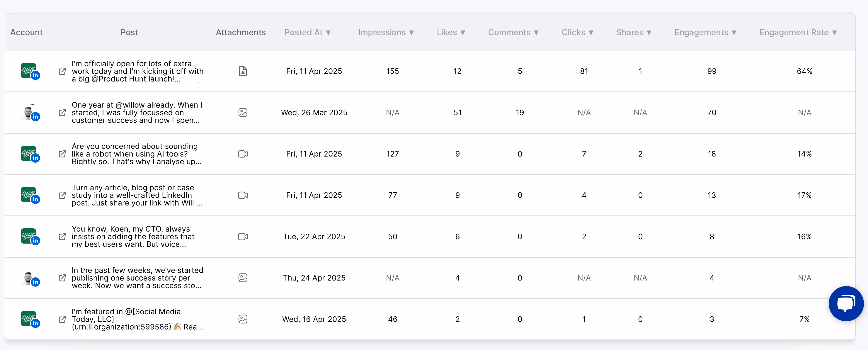This screenshot has height=350, width=868.
Task: Open post text 'I'm featured in @[Social Media Today'
Action: [137, 319]
